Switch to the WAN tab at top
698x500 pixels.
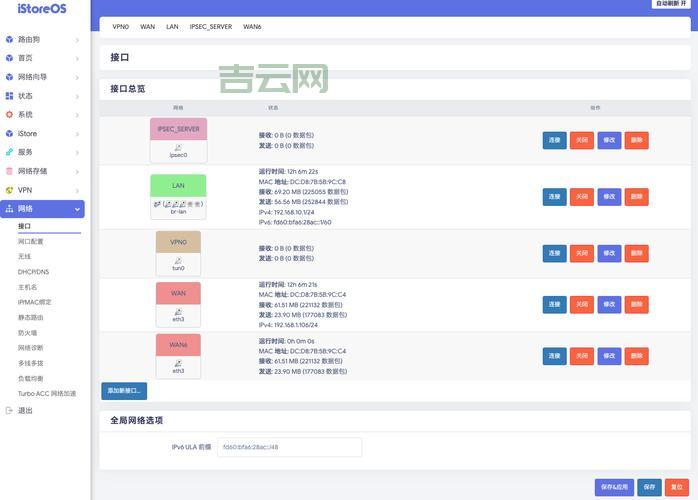coord(148,27)
